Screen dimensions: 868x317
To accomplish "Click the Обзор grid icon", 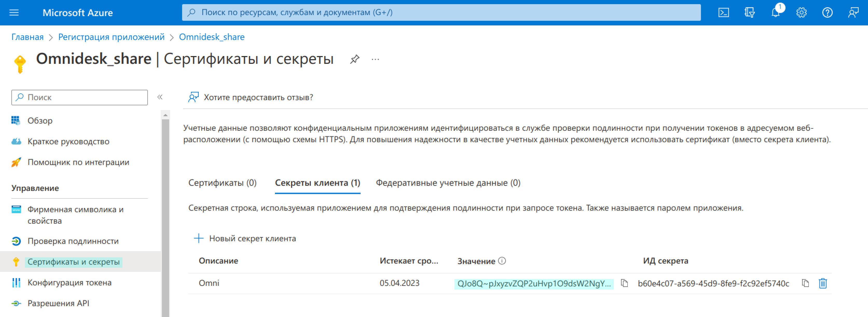I will click(x=16, y=120).
